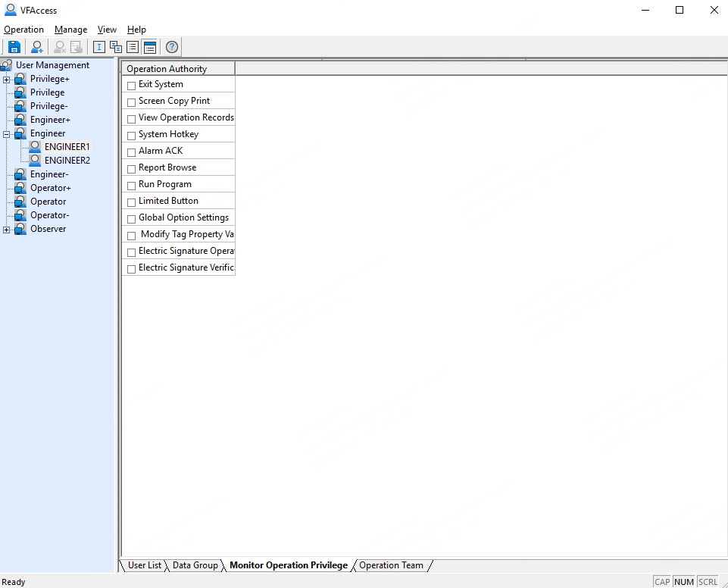Collapse the Engineer group node
This screenshot has width=728, height=588.
[x=7, y=134]
